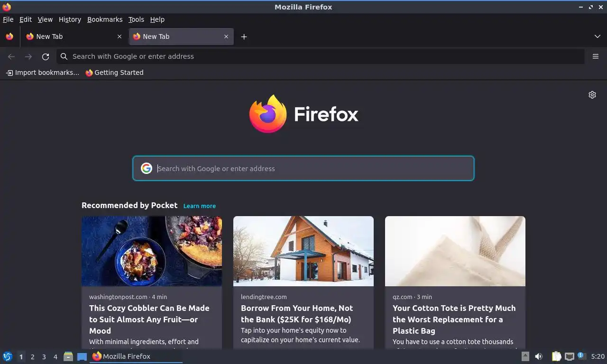Open a new tab with plus button
Viewport: 607px width, 364px height.
(x=244, y=36)
